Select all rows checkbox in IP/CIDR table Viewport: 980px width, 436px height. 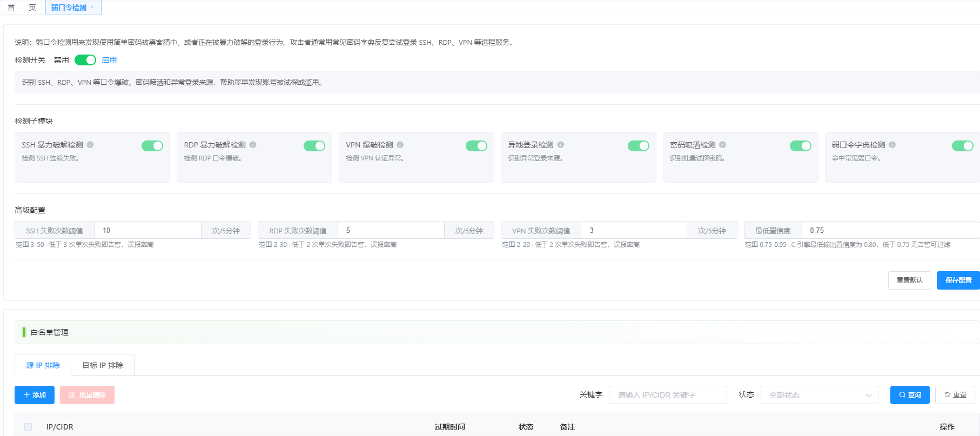(28, 427)
